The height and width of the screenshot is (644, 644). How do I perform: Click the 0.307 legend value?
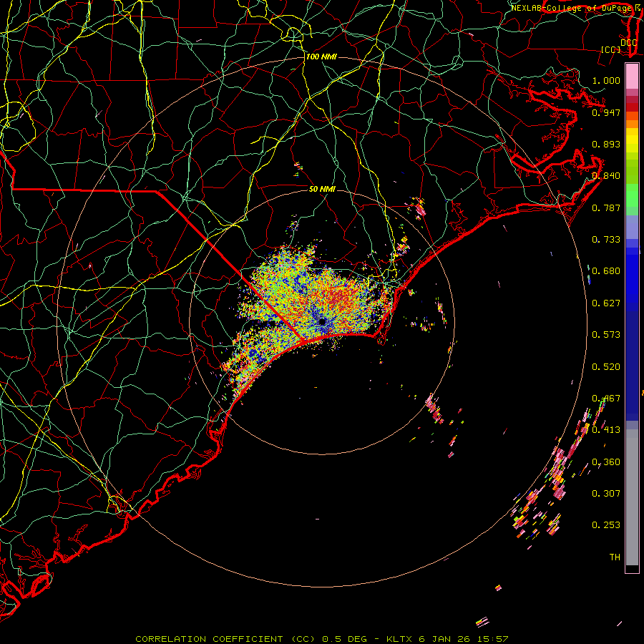(606, 493)
